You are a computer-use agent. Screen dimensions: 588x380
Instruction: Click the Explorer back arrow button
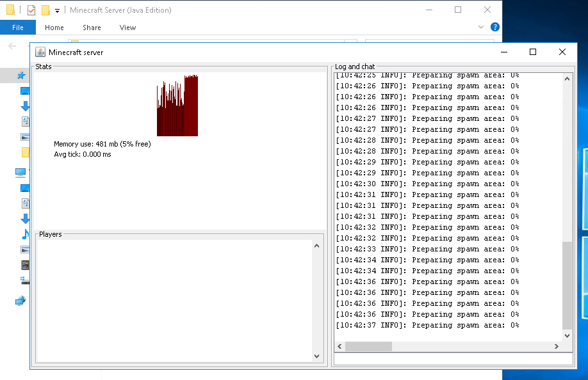click(13, 46)
